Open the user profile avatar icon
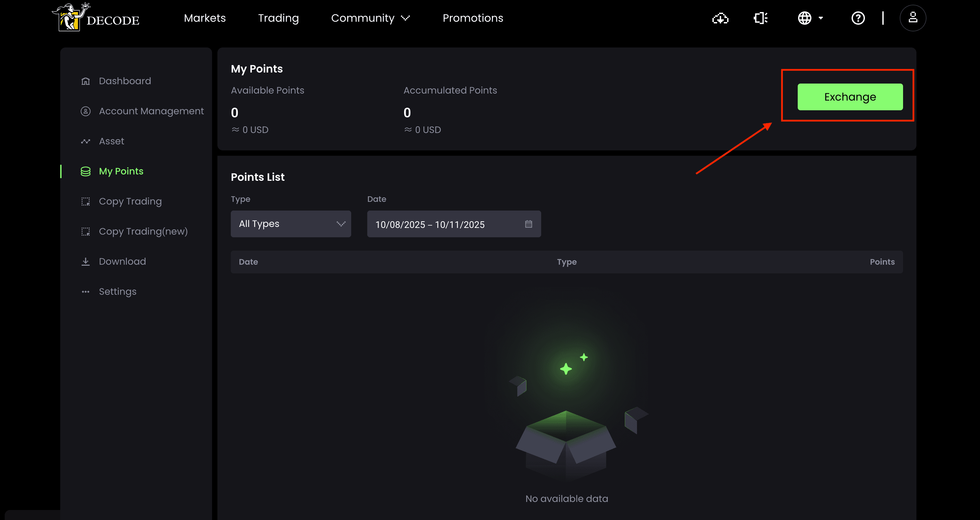The image size is (980, 520). point(913,18)
